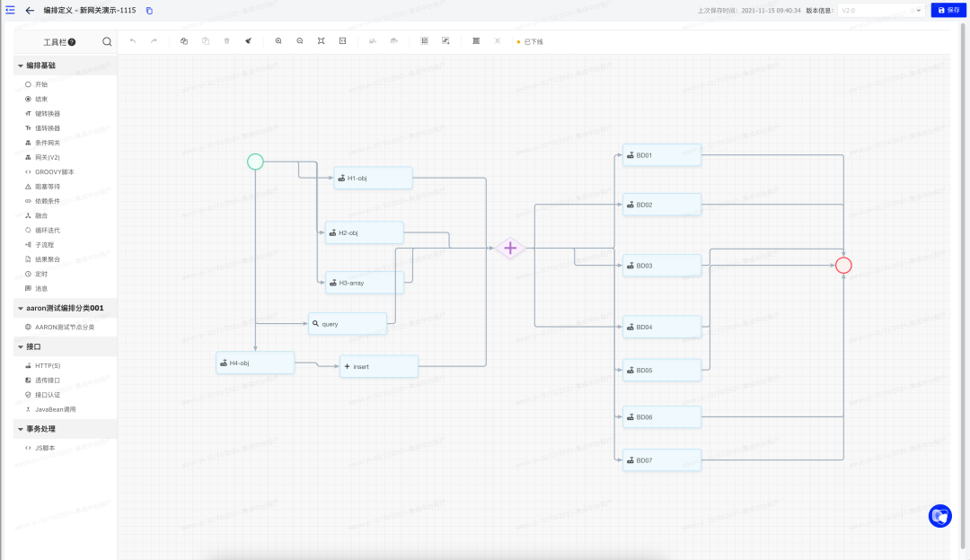970x560 pixels.
Task: Click the copy icon beside the title
Action: click(x=149, y=11)
